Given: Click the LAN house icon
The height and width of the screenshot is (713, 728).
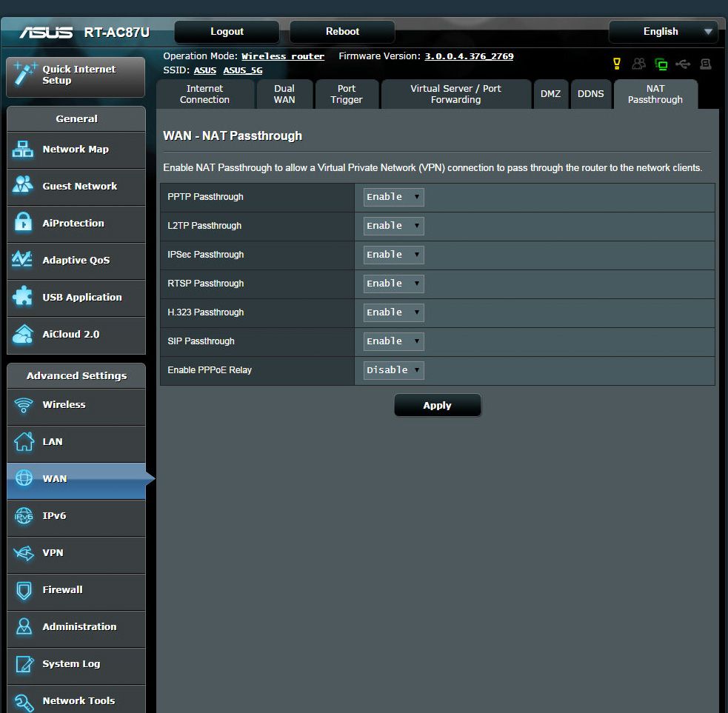Looking at the screenshot, I should tap(24, 441).
